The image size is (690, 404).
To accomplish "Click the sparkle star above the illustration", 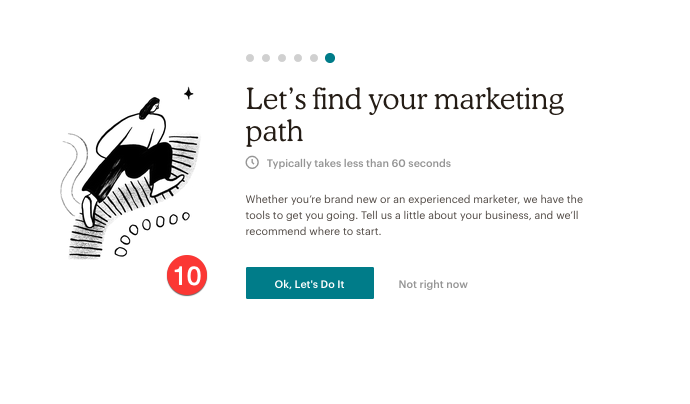I will 187,93.
